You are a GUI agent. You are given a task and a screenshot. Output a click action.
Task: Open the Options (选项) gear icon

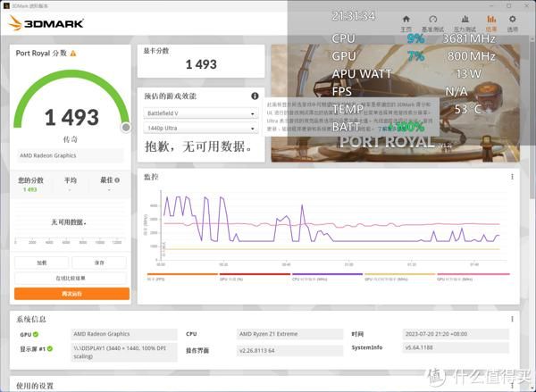(x=514, y=22)
